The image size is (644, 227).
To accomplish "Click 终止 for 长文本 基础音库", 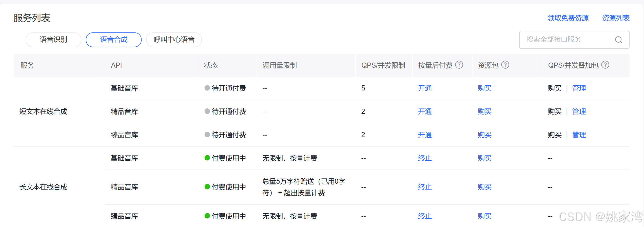I will [425, 158].
